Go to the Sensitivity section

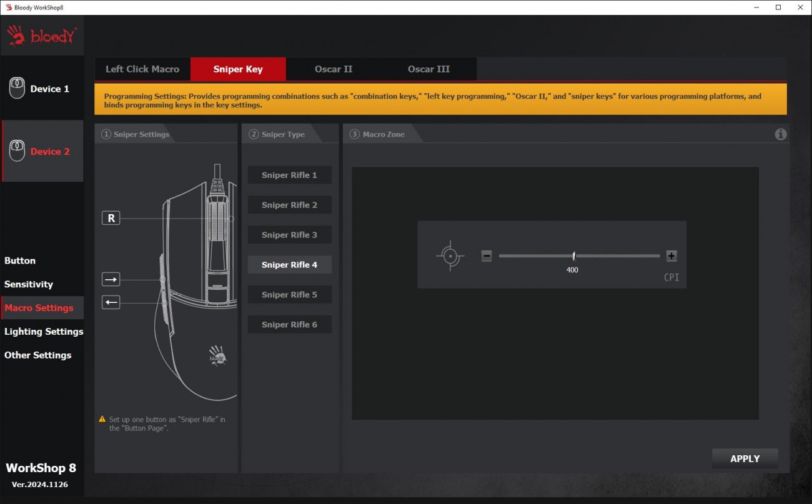(29, 284)
